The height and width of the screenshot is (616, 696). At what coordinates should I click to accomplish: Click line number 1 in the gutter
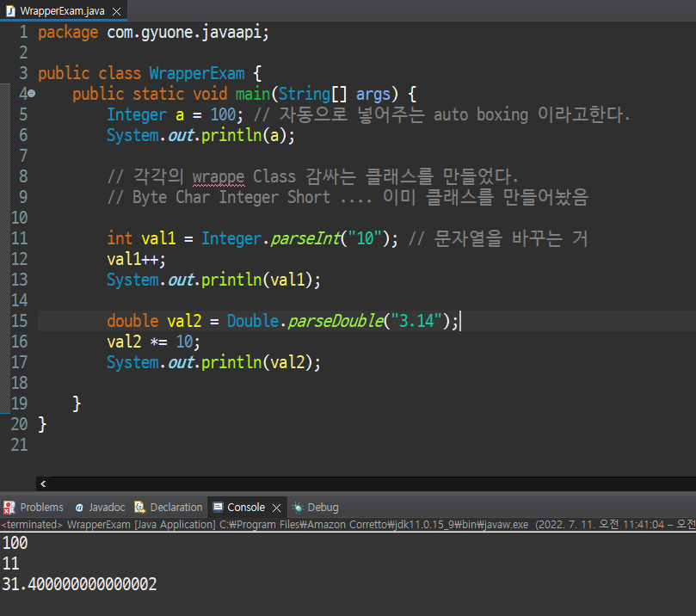click(x=23, y=32)
